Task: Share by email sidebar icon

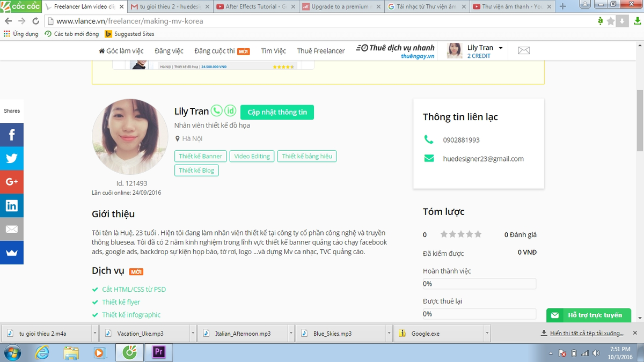Action: click(12, 229)
